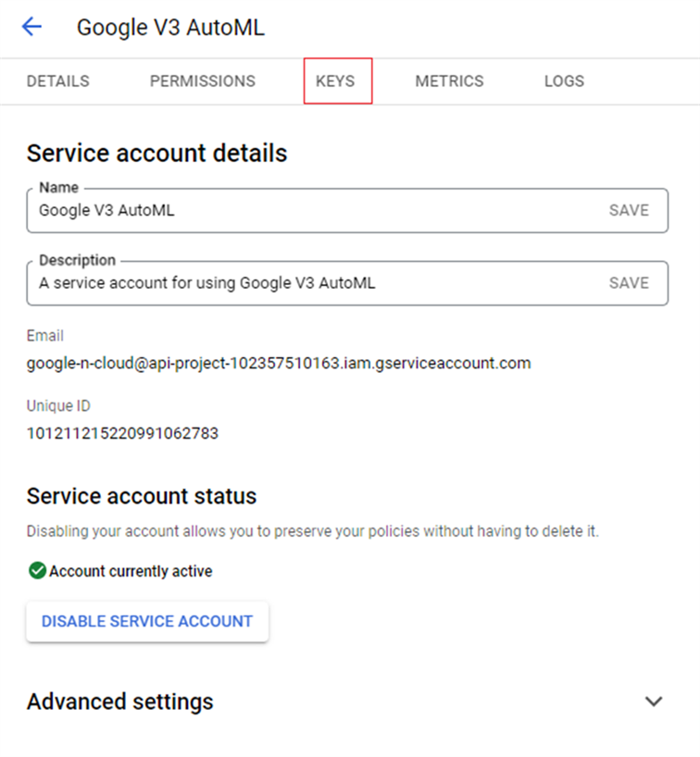The height and width of the screenshot is (757, 700).
Task: Select the service account email address
Action: point(279,363)
